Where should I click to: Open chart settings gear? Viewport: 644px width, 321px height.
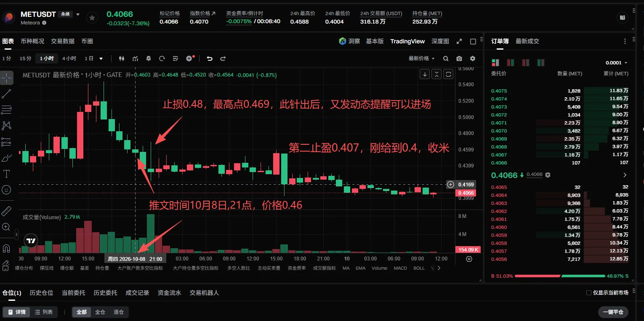pos(473,58)
